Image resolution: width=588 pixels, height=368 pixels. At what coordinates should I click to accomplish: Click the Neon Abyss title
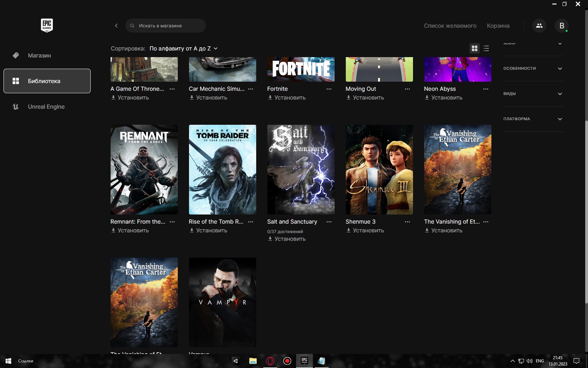coord(440,89)
